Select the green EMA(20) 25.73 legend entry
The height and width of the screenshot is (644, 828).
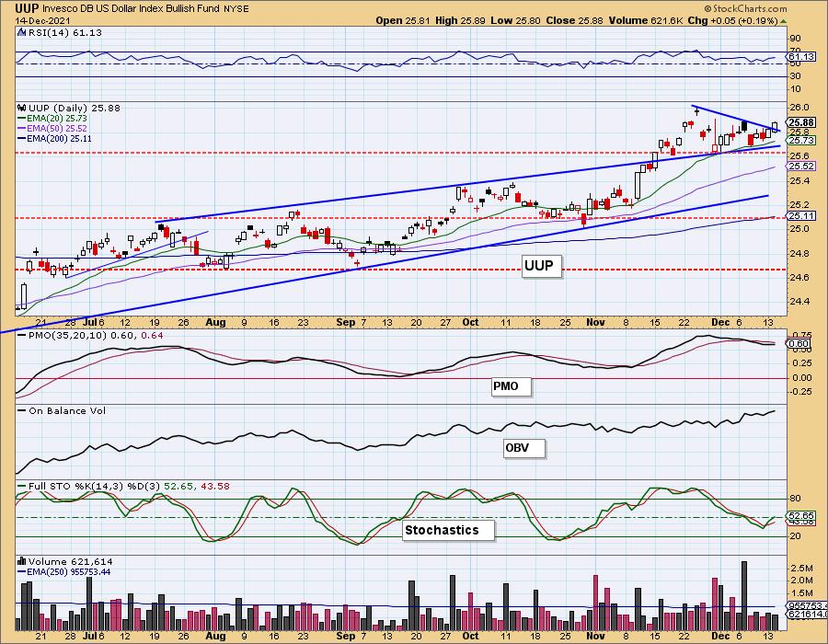coord(52,119)
